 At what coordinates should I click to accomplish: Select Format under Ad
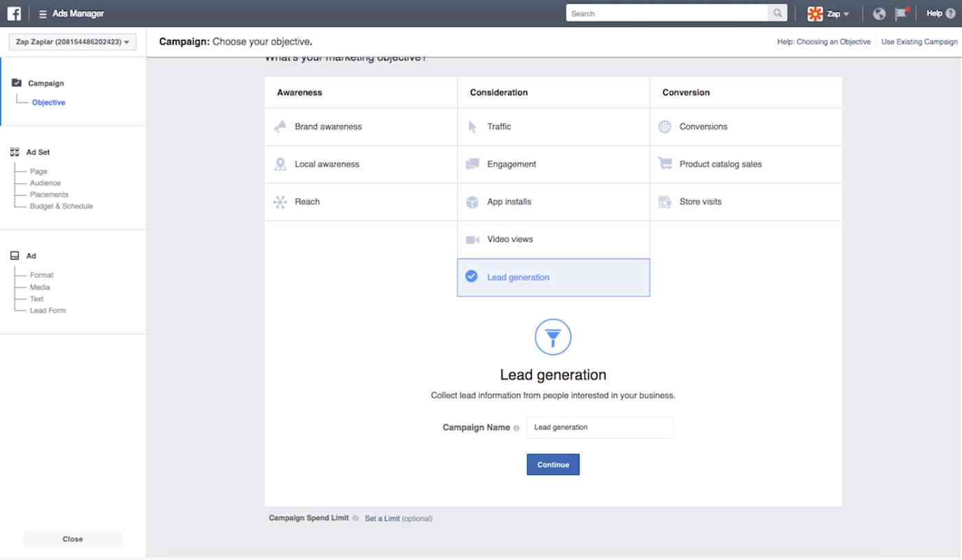coord(41,275)
